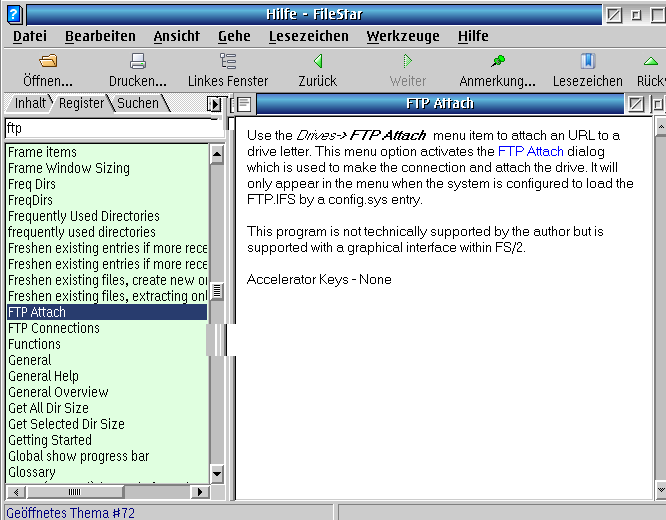Screen dimensions: 666x520
Task: Click the Weiter forward arrow
Action: click(407, 61)
